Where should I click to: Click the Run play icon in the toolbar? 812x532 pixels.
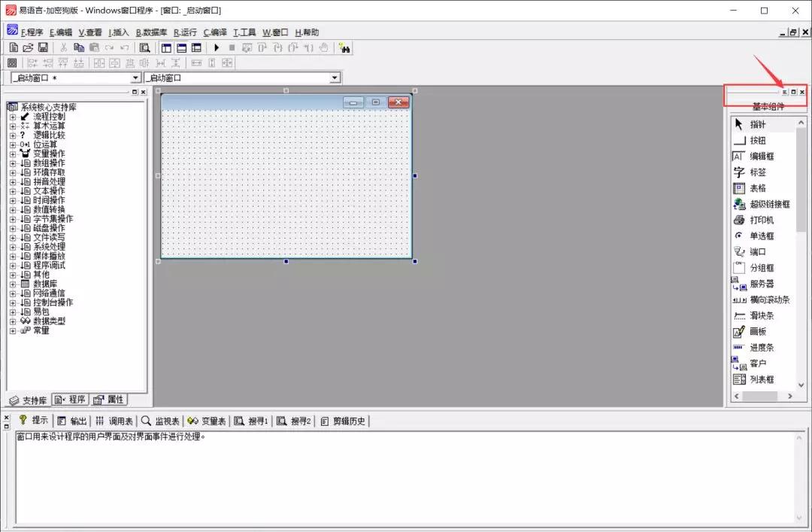(216, 47)
